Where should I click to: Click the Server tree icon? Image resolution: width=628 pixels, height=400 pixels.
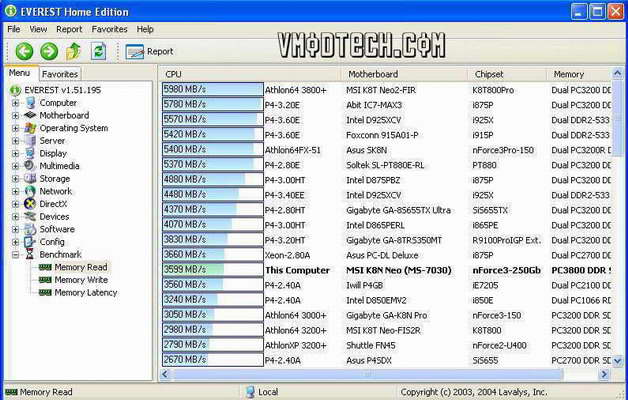click(x=30, y=141)
